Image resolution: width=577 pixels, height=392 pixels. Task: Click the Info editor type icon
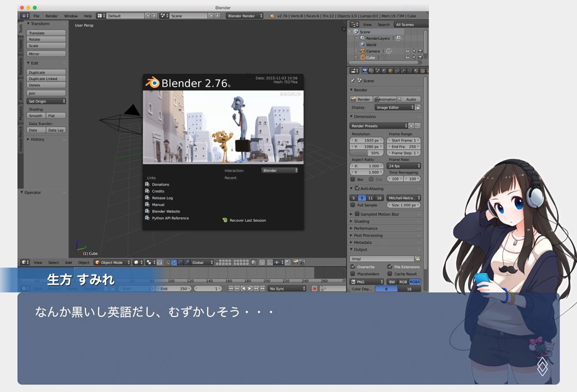coord(25,16)
